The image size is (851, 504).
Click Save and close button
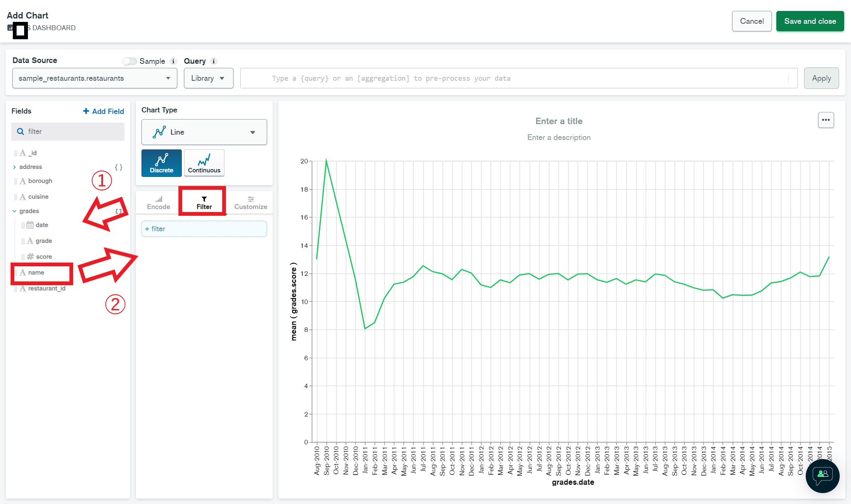(810, 21)
